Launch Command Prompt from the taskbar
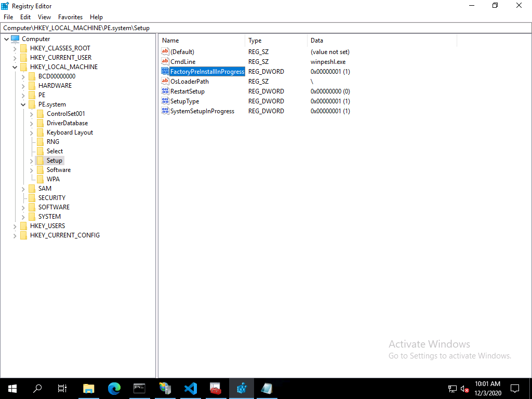 click(x=140, y=388)
